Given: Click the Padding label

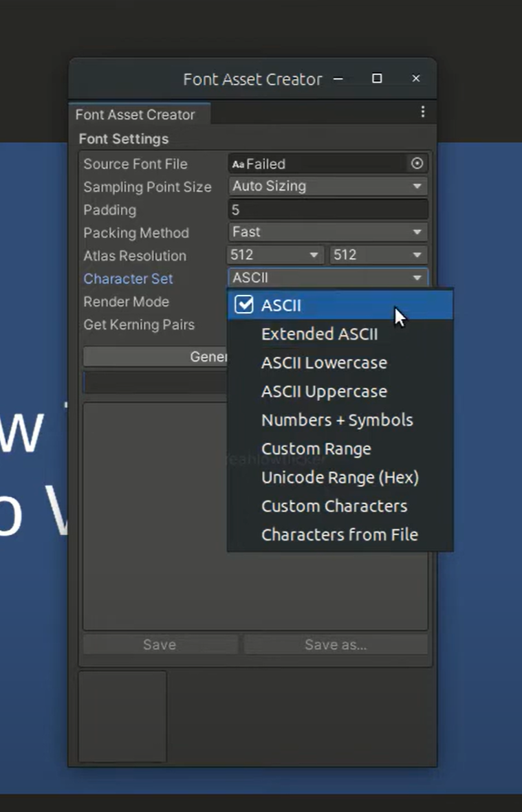Looking at the screenshot, I should [110, 210].
